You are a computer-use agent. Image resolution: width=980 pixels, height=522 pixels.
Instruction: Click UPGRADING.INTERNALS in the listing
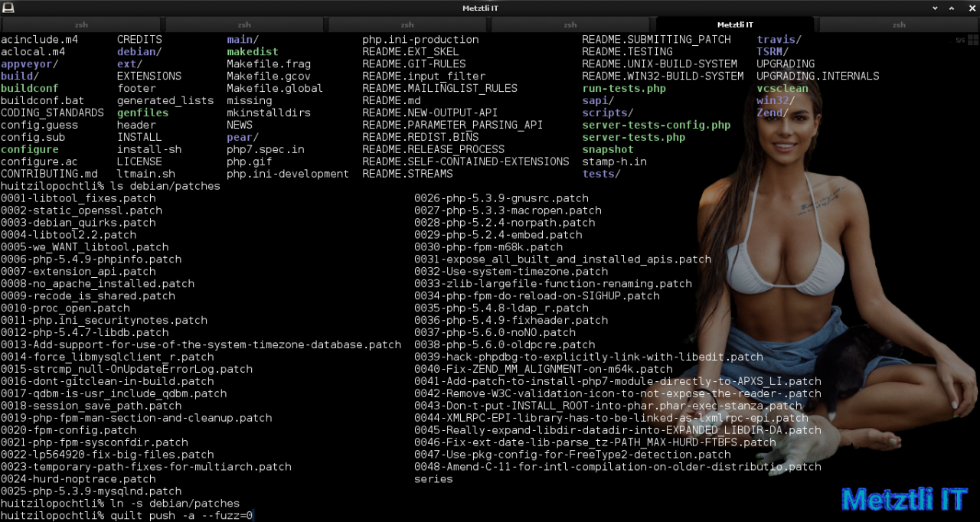pyautogui.click(x=818, y=76)
